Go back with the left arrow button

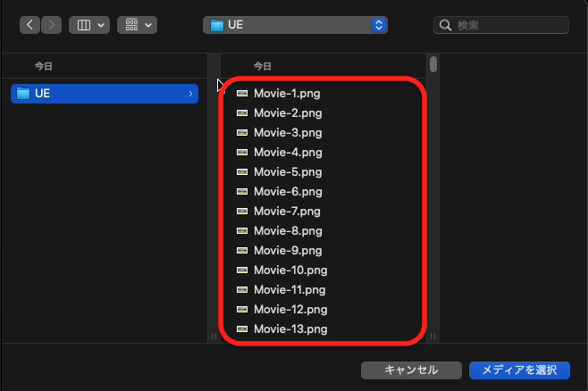(30, 25)
